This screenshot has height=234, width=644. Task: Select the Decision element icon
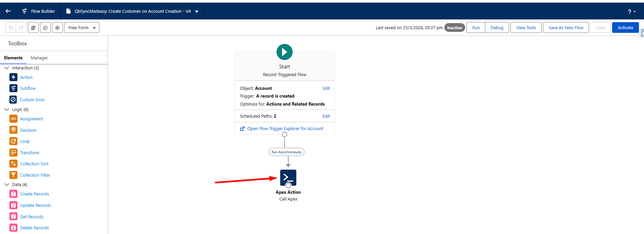[13, 130]
